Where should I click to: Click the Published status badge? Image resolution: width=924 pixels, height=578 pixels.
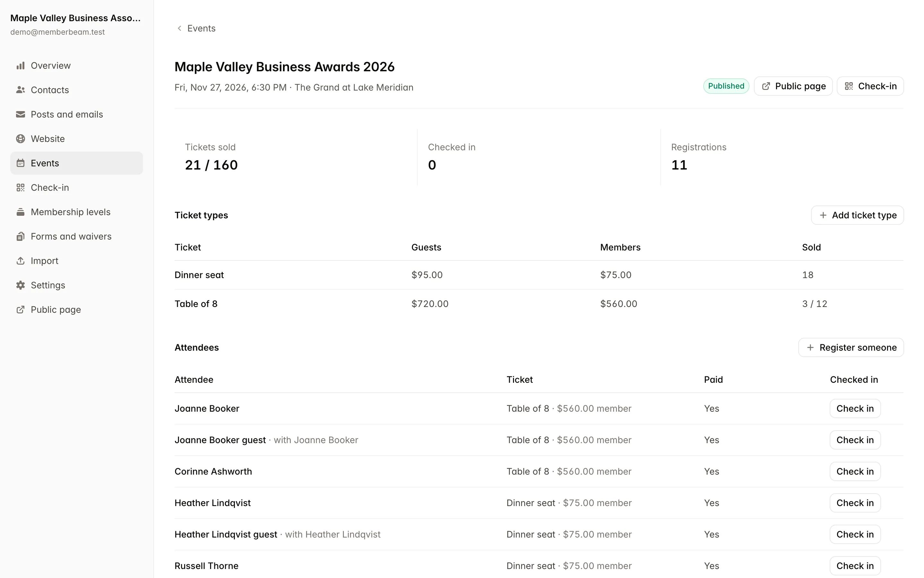[726, 86]
